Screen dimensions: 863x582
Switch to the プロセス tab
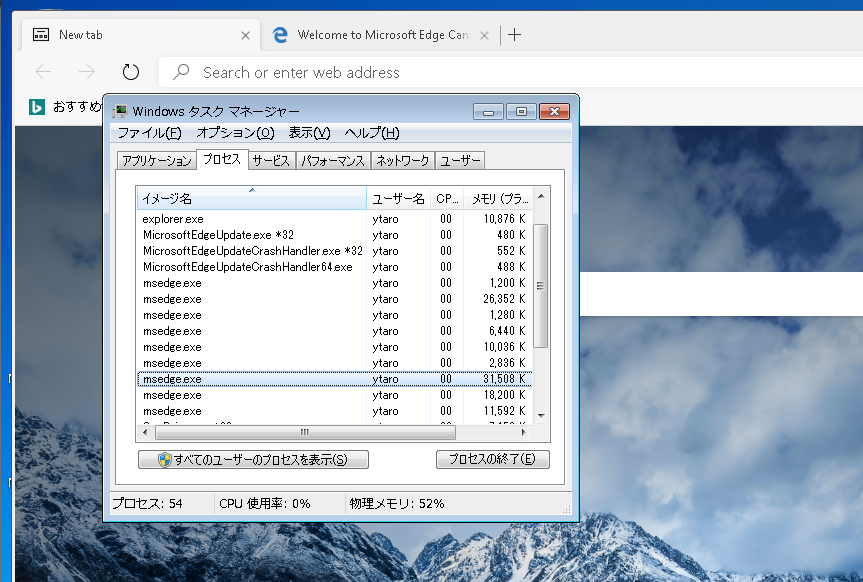pyautogui.click(x=222, y=159)
